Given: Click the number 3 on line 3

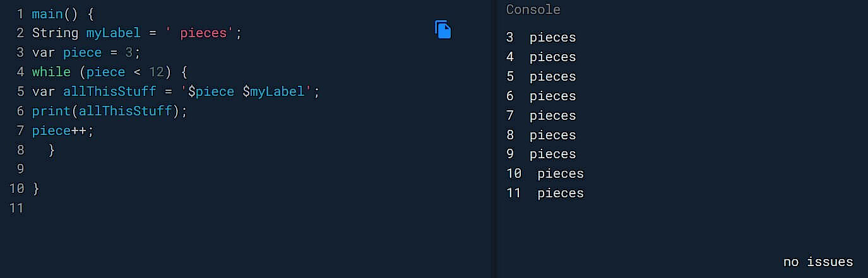Looking at the screenshot, I should (x=129, y=52).
